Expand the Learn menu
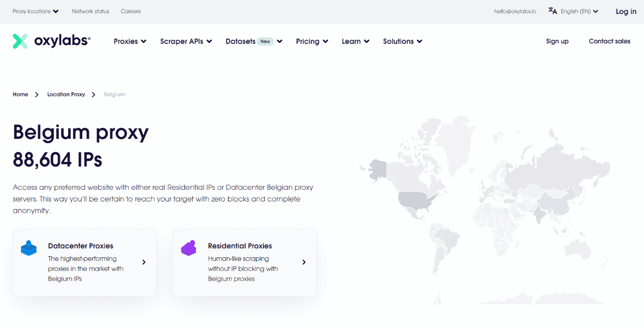This screenshot has width=644, height=328. click(x=355, y=41)
